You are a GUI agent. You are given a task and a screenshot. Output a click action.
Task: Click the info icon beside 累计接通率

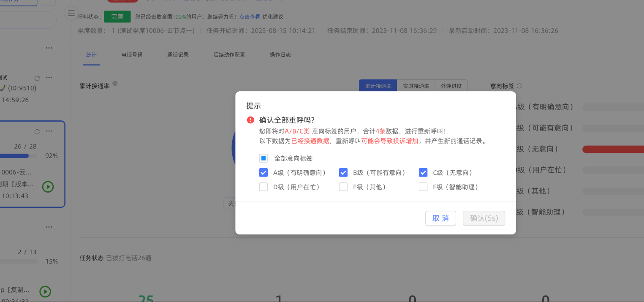click(115, 84)
